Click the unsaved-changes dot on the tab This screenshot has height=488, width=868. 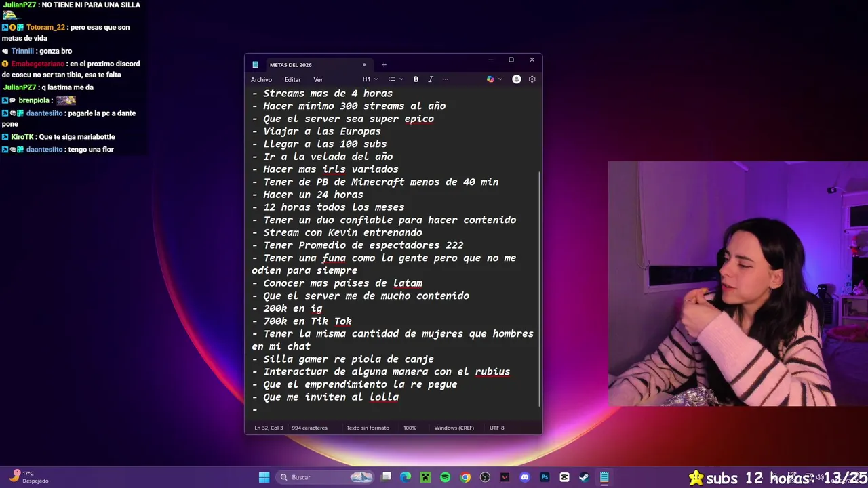click(364, 65)
